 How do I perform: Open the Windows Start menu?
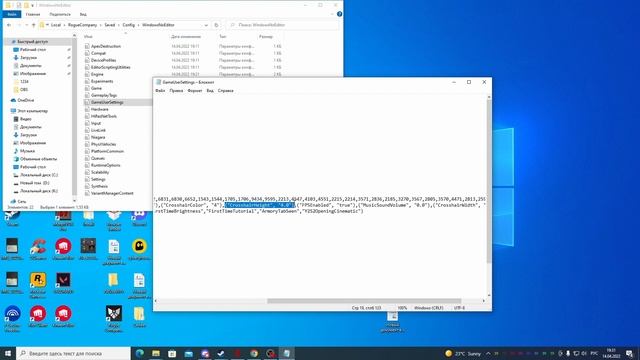(x=8, y=353)
